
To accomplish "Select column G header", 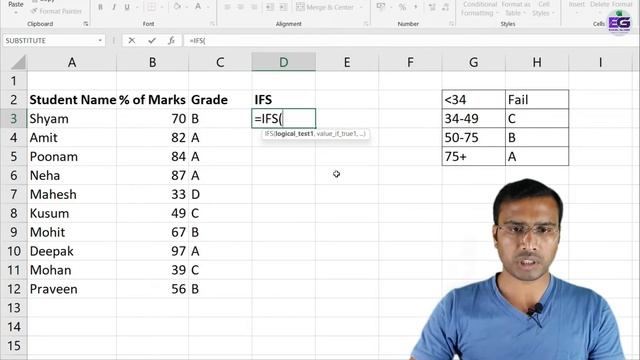I will 473,62.
